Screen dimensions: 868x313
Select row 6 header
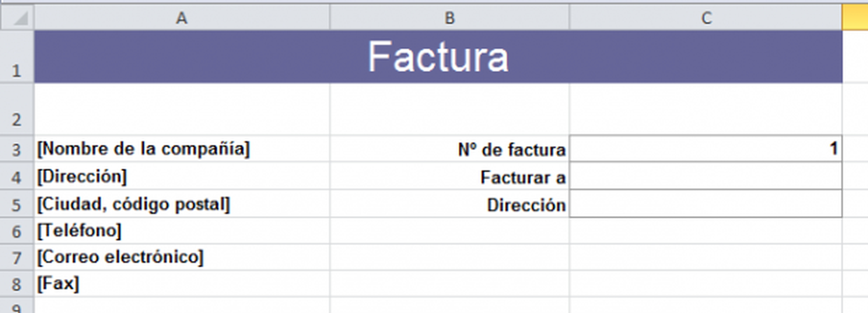17,231
